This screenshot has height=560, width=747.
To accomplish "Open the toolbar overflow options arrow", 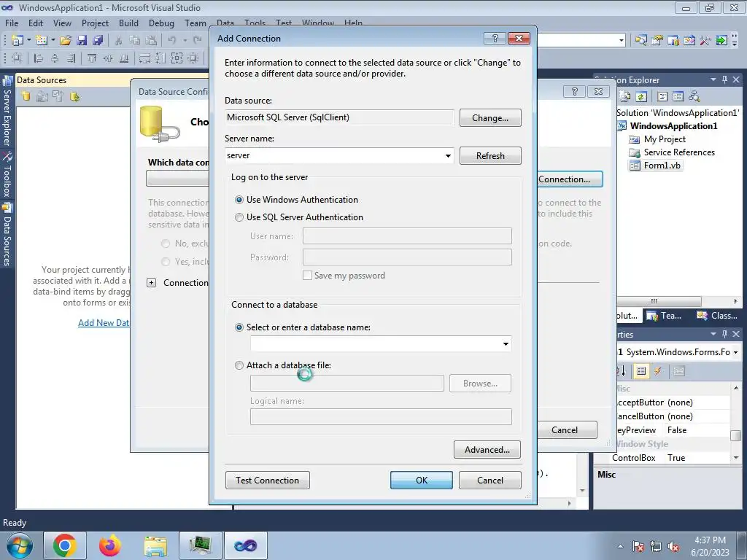I will (735, 41).
